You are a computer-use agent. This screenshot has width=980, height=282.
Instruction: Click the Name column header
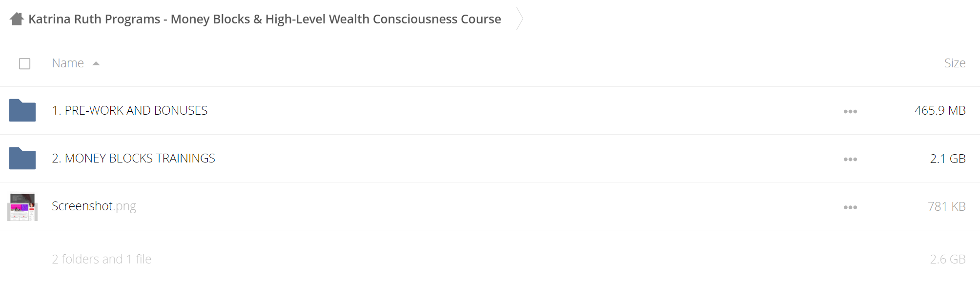click(68, 63)
